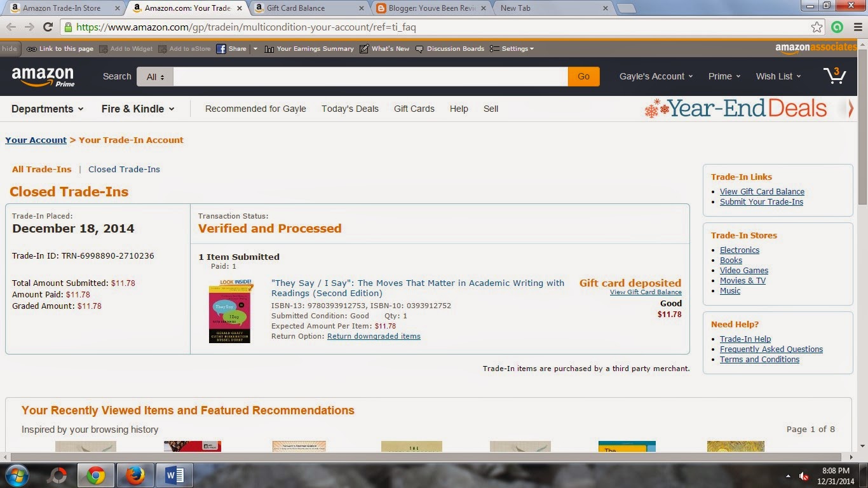This screenshot has height=488, width=868.
Task: Switch to the Amazon Trade-In Store tab
Action: pos(62,8)
